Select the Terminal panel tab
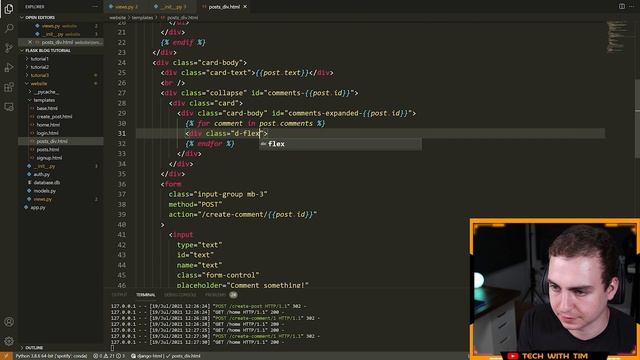This screenshot has width=640, height=360. pos(146,295)
